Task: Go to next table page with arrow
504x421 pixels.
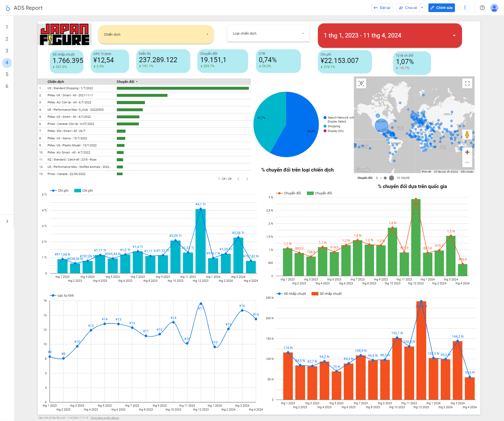Action: (x=247, y=179)
